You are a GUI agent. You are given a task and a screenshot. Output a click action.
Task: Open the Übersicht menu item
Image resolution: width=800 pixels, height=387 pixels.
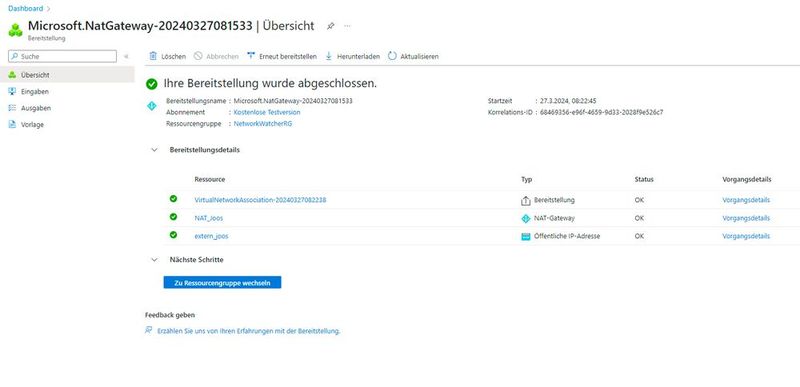click(x=67, y=75)
